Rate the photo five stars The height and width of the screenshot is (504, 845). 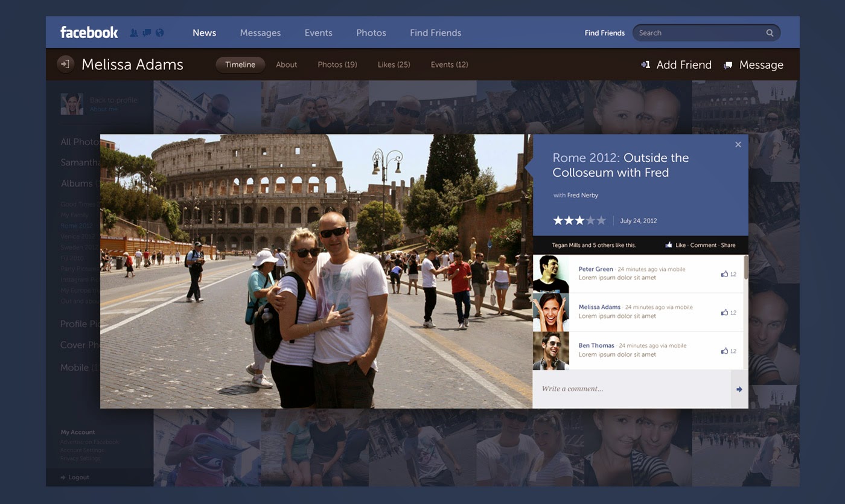click(x=601, y=220)
